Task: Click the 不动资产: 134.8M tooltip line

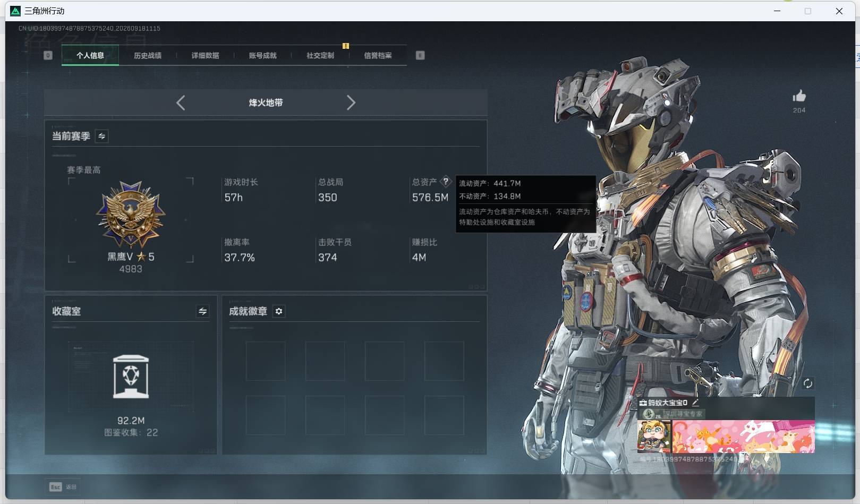Action: tap(490, 196)
